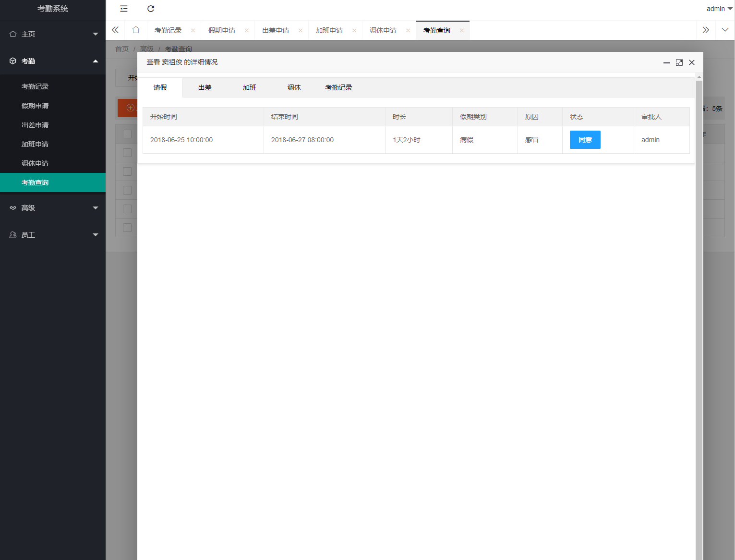Expand the 主页 sidebar menu
The width and height of the screenshot is (735, 560).
[53, 34]
